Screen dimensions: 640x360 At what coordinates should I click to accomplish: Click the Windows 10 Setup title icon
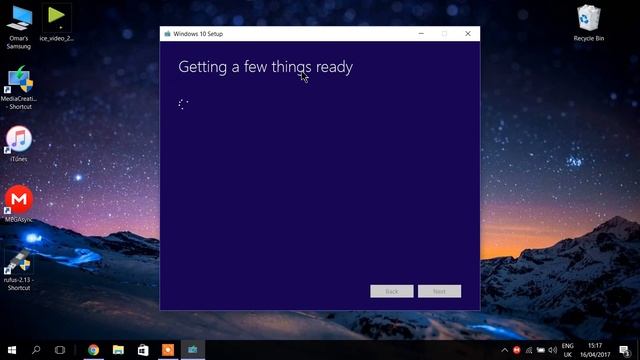(167, 34)
